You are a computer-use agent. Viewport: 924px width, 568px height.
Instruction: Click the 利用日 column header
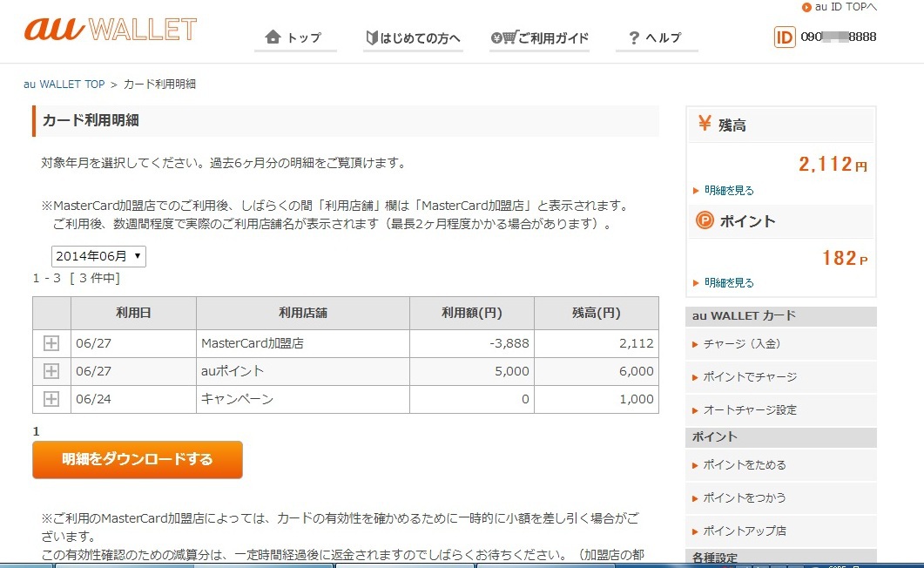[133, 313]
